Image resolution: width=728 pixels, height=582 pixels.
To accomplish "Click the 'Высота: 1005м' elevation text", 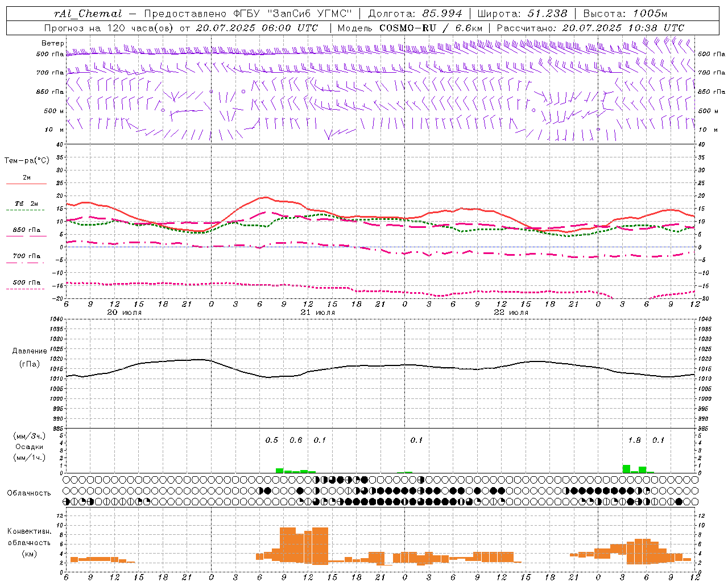I will 625,14.
